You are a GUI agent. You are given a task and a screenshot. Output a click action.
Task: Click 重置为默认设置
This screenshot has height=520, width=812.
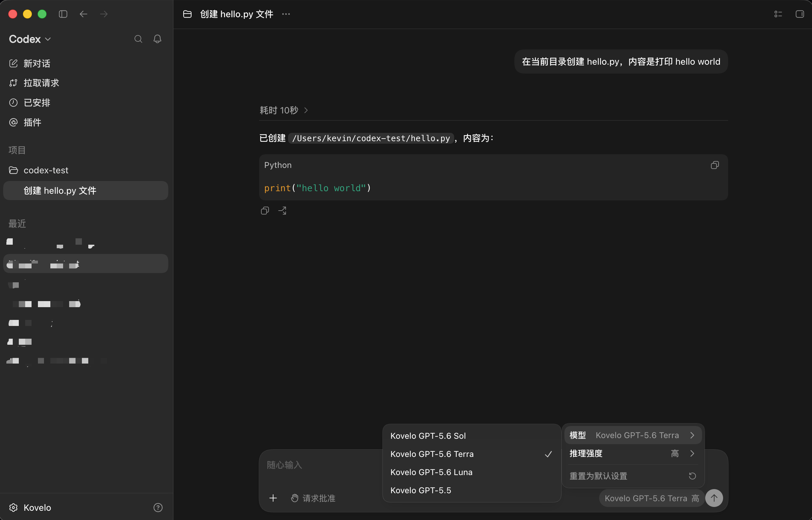coord(633,476)
